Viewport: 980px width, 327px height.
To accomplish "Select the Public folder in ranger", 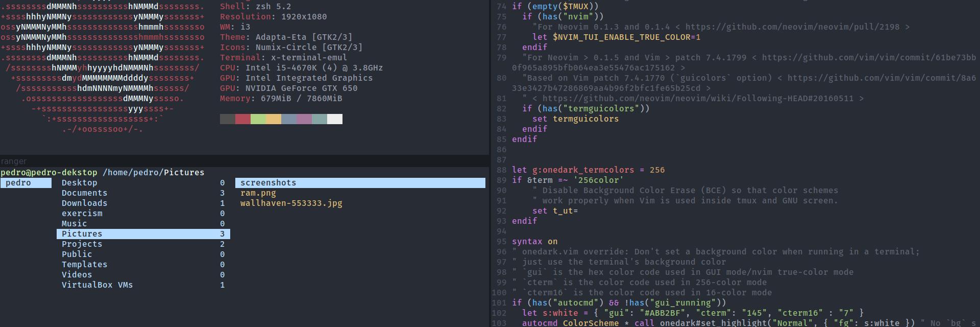I will pos(77,254).
